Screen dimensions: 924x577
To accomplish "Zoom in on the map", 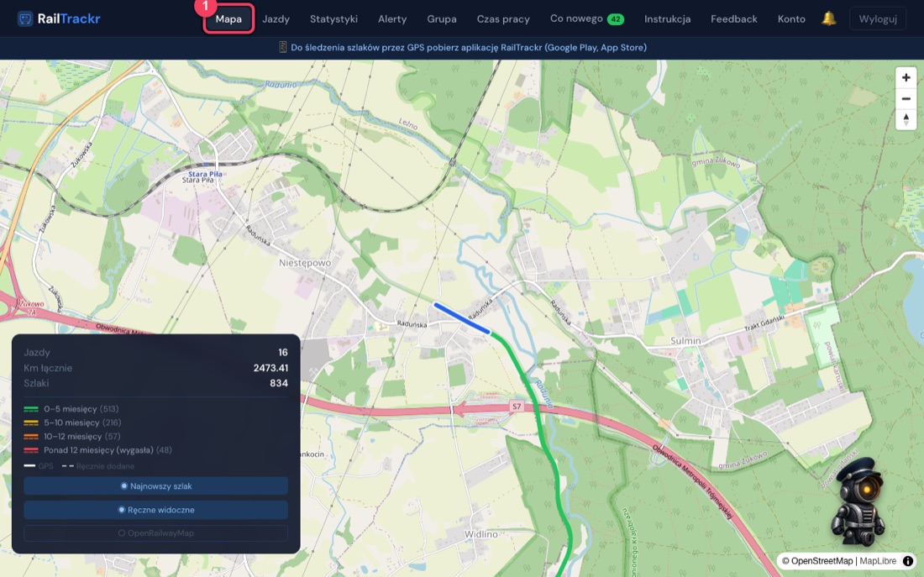I will click(x=906, y=78).
